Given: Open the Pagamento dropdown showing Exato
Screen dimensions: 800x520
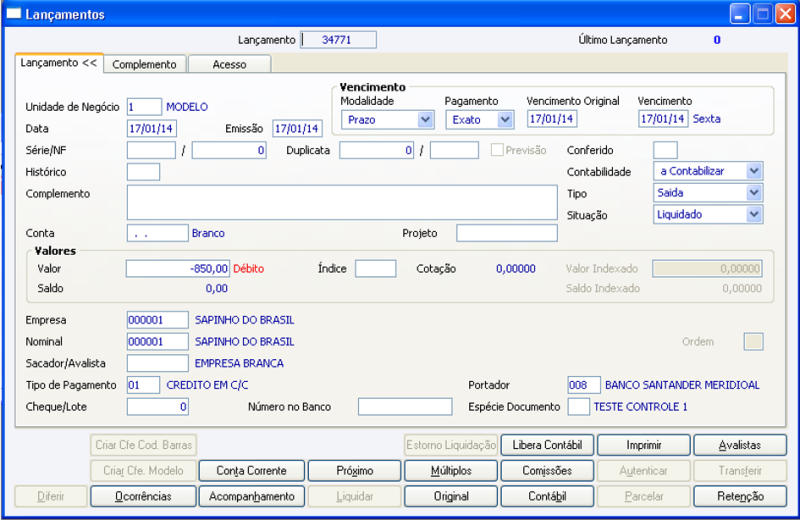Looking at the screenshot, I should [x=479, y=120].
